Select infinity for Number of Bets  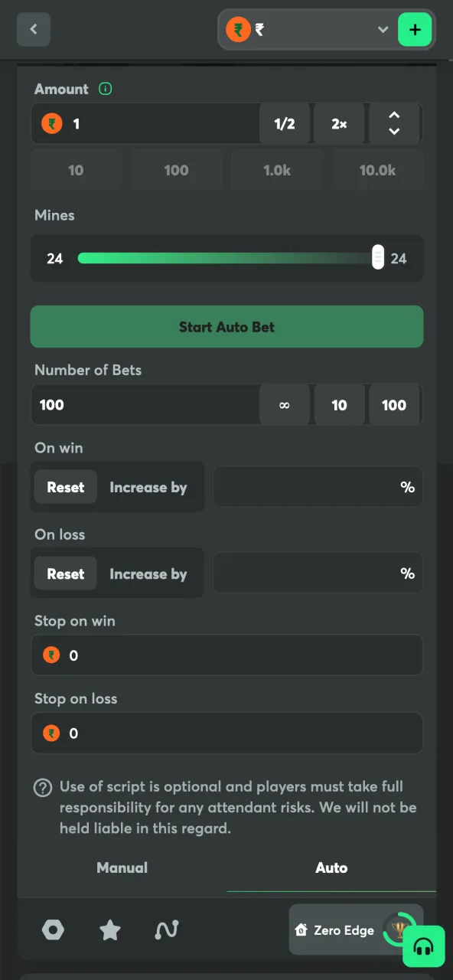284,405
